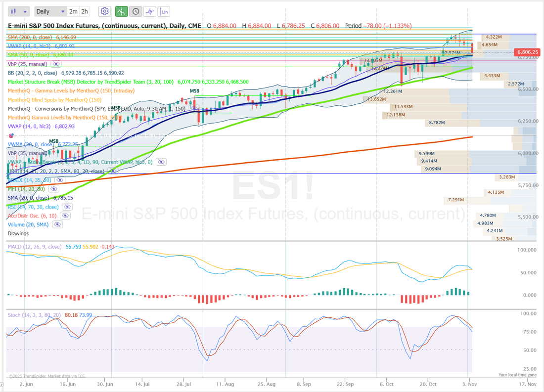The width and height of the screenshot is (544, 392).
Task: Switch the linear scale (Lin) button
Action: click(x=164, y=11)
